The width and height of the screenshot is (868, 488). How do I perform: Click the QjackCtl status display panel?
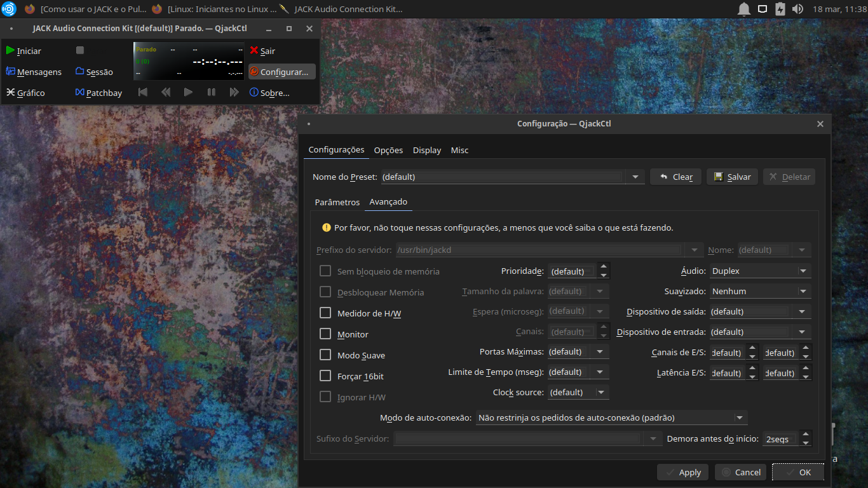[189, 62]
